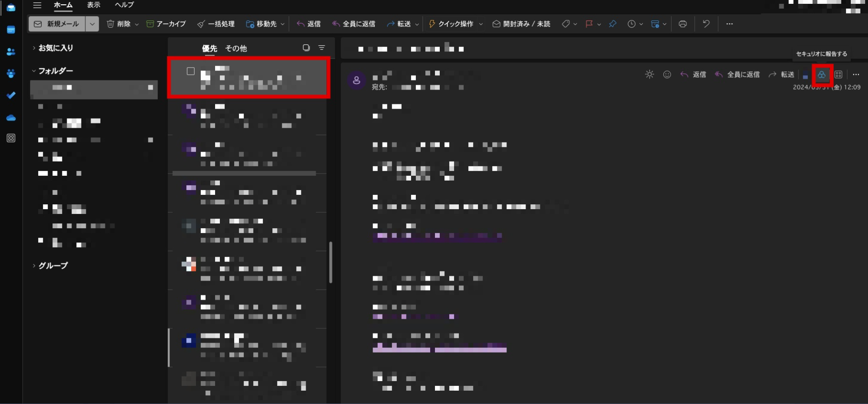Click 返信 in the reading pane header

pyautogui.click(x=693, y=75)
